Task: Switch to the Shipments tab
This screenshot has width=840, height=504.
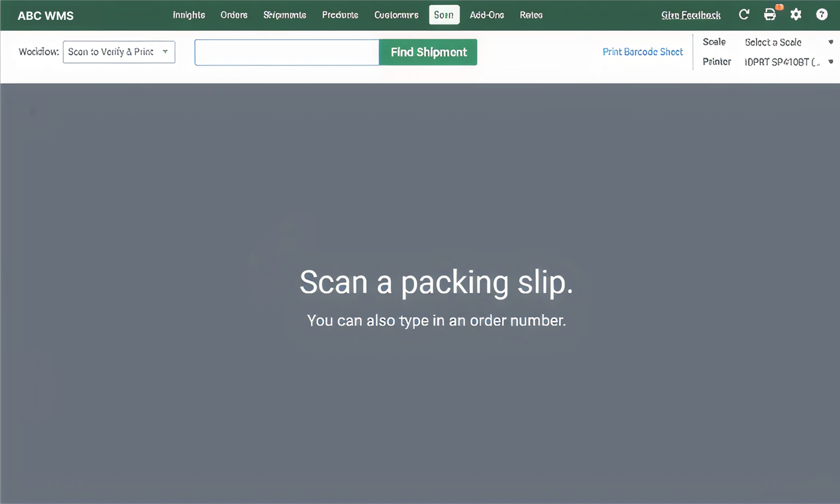Action: pos(285,15)
